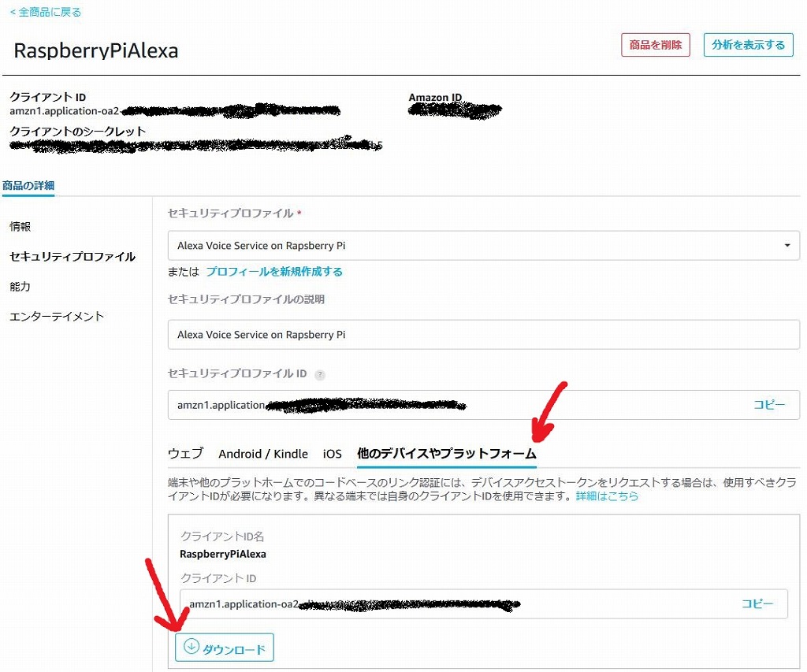
Task: Go back via 全商品に戻る link
Action: point(45,12)
